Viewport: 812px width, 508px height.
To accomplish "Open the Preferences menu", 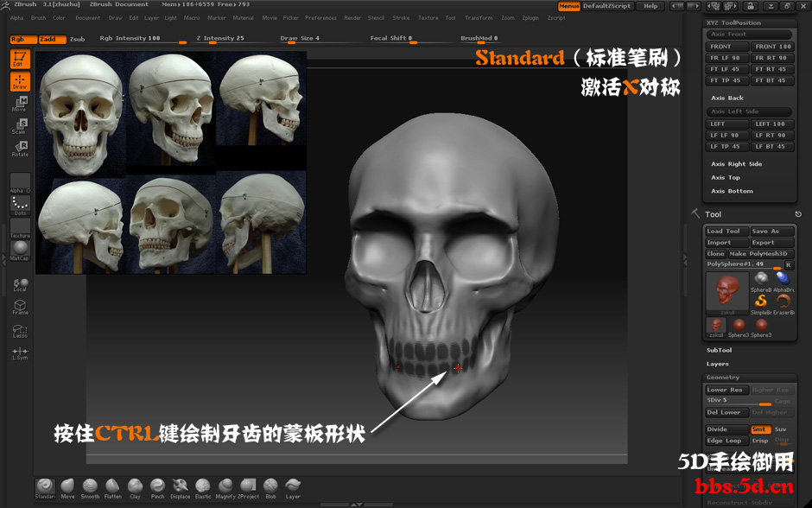I will click(x=320, y=17).
